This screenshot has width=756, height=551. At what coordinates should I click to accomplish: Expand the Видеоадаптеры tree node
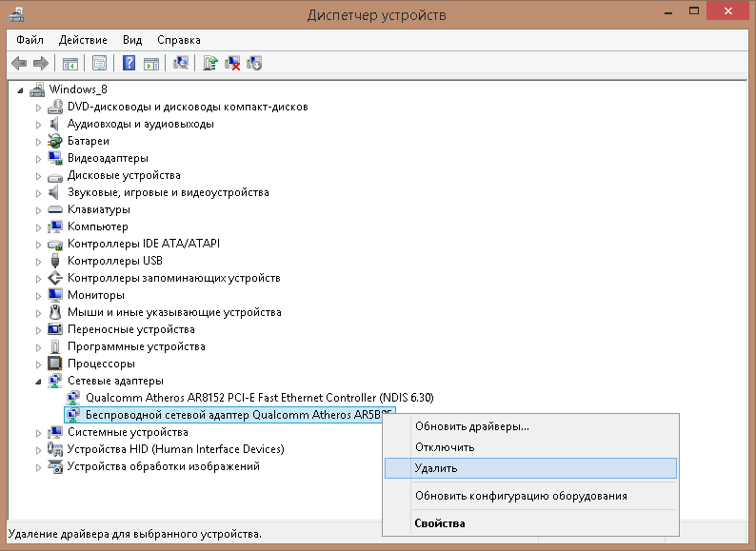coord(39,159)
